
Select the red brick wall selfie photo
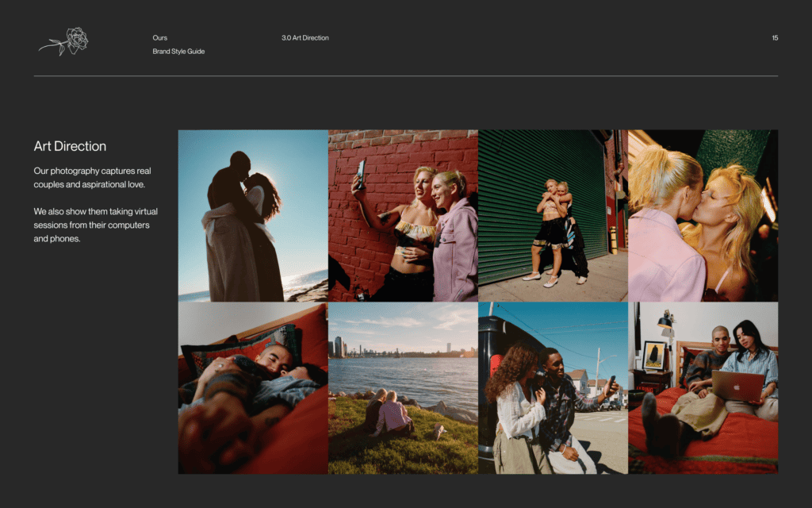tap(403, 215)
